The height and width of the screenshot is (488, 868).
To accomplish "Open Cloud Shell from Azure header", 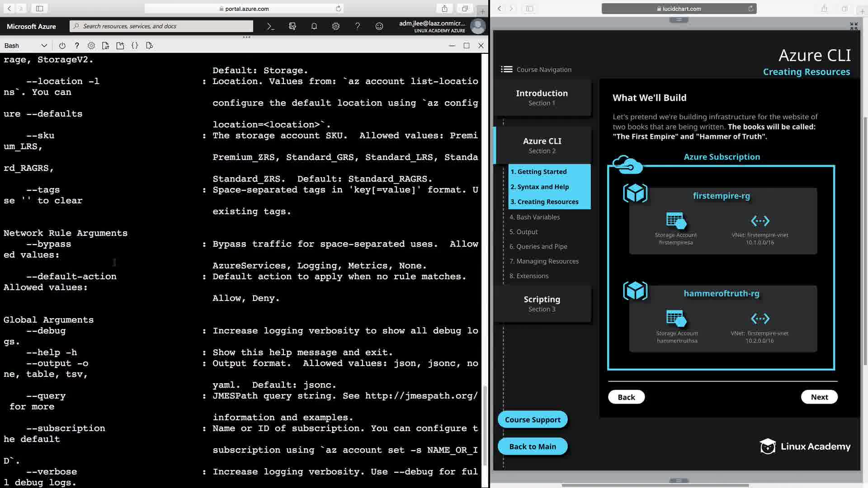I will [x=270, y=26].
